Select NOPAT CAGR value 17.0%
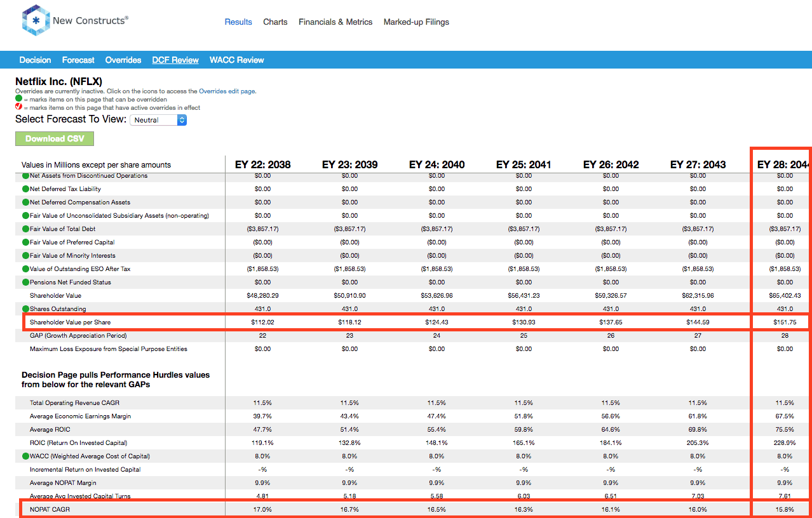This screenshot has width=812, height=518. tap(262, 510)
